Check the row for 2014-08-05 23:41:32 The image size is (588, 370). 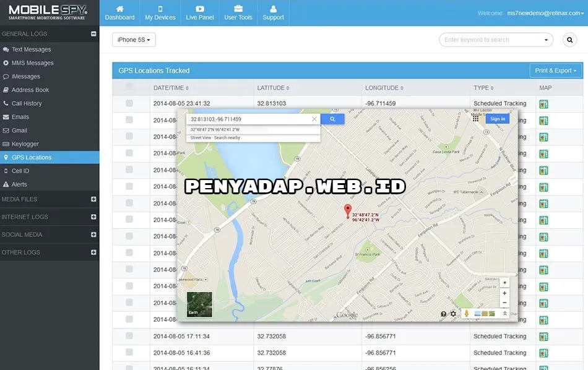[x=129, y=103]
